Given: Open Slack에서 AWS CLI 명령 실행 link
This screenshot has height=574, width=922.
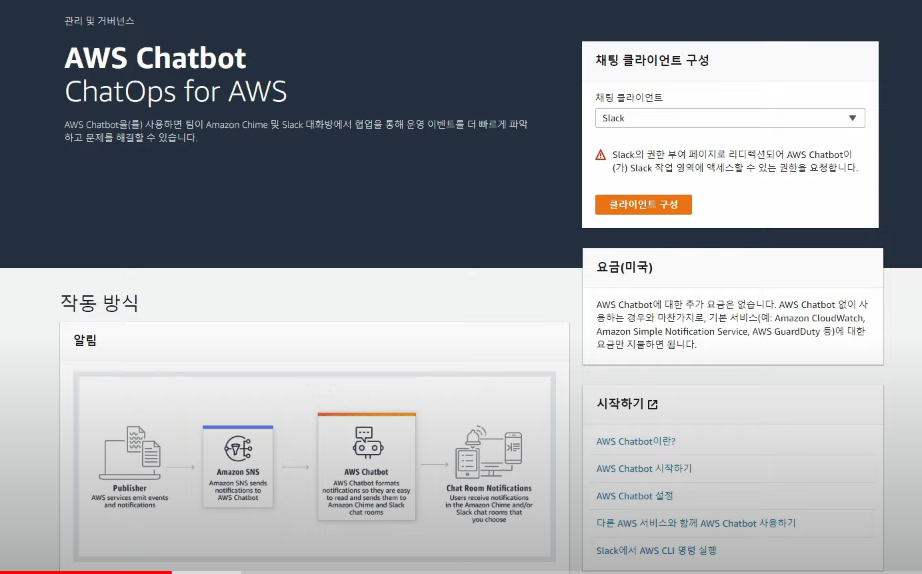Looking at the screenshot, I should pos(656,550).
